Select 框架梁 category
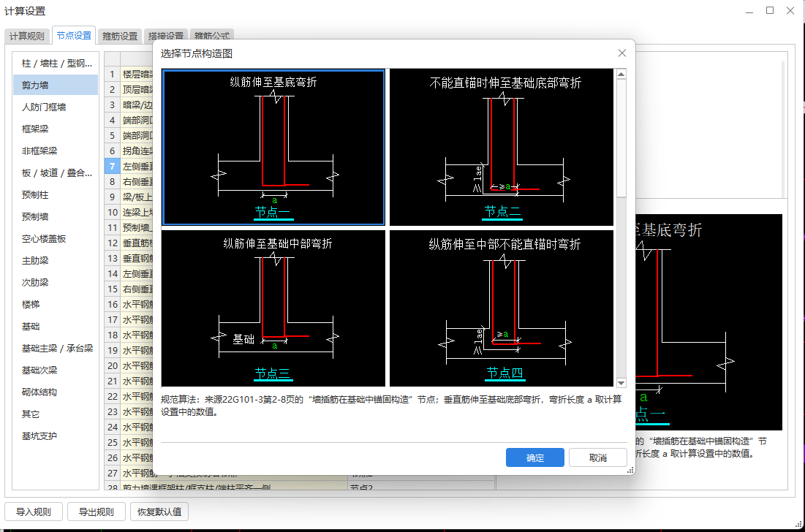 [x=56, y=129]
